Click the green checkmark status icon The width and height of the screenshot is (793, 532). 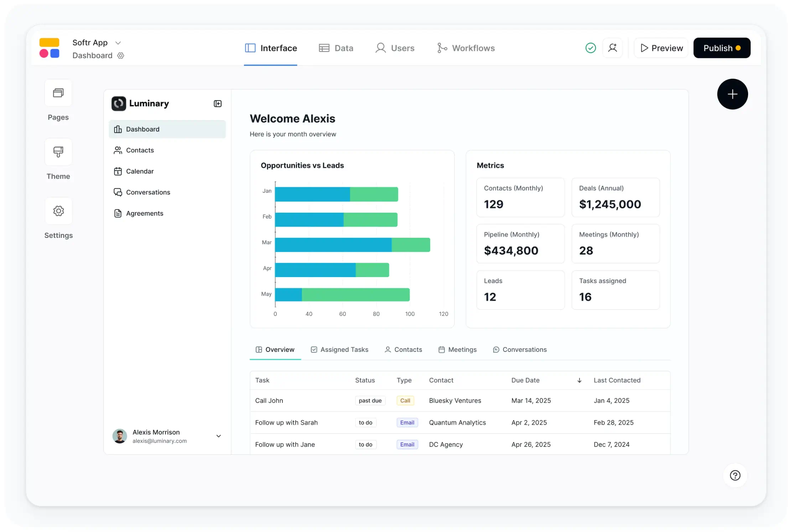[x=590, y=48]
